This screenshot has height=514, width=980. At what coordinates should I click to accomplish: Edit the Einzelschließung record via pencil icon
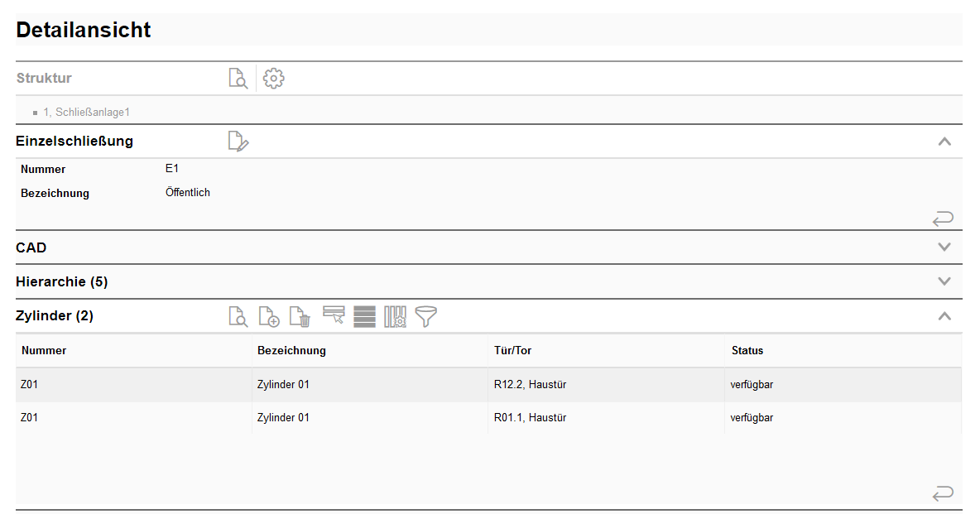click(x=238, y=142)
